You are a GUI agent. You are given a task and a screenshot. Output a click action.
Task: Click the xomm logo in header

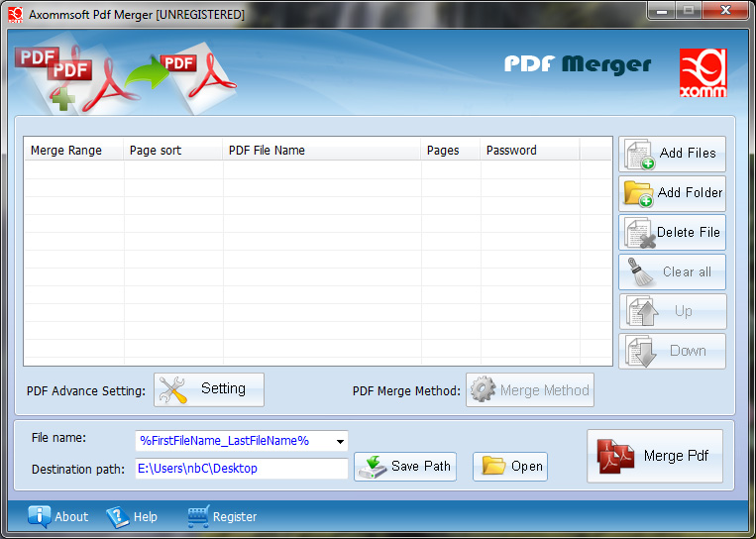click(x=703, y=72)
